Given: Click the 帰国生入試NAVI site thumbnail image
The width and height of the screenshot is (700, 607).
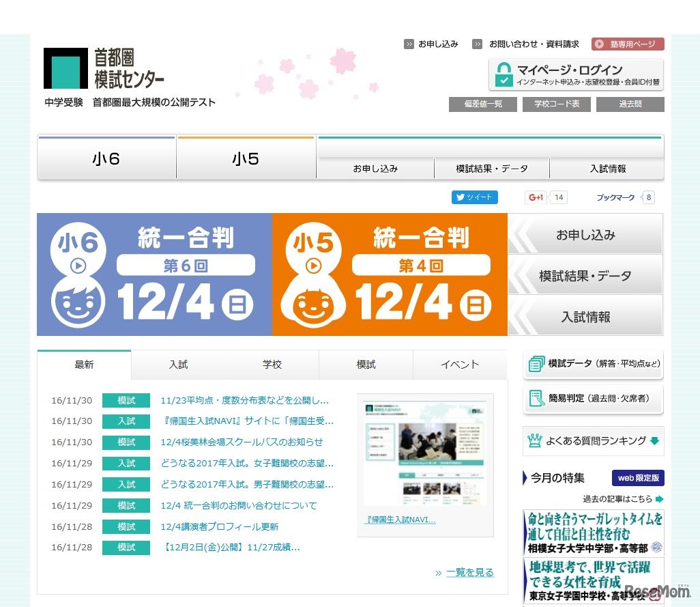Looking at the screenshot, I should click(x=425, y=453).
